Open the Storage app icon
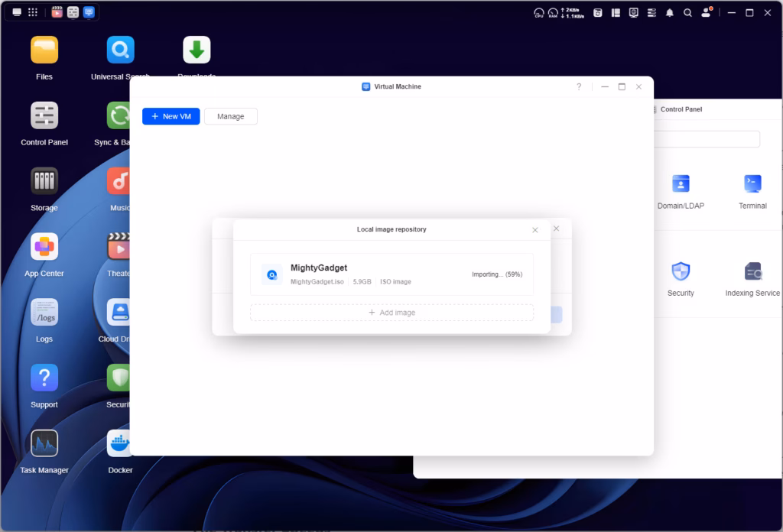 click(x=44, y=182)
